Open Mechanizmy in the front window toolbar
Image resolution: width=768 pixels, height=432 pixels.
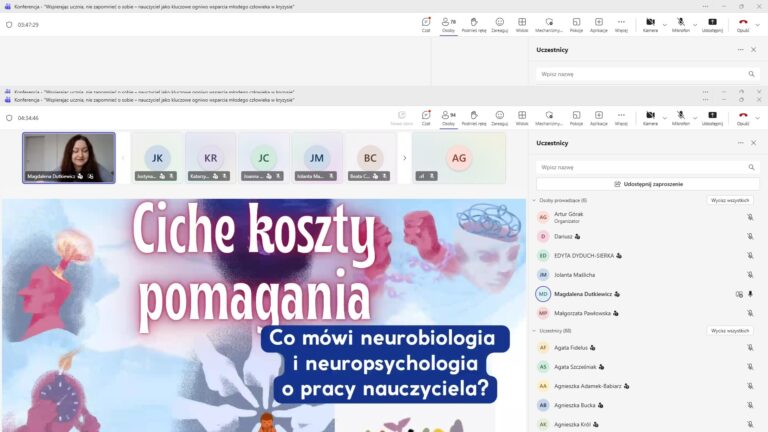pos(549,118)
